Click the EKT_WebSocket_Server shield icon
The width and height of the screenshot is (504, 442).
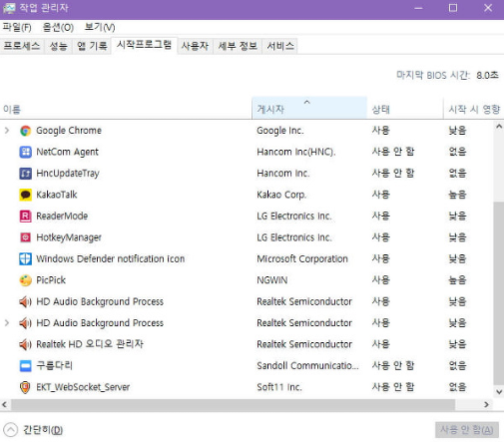(26, 387)
